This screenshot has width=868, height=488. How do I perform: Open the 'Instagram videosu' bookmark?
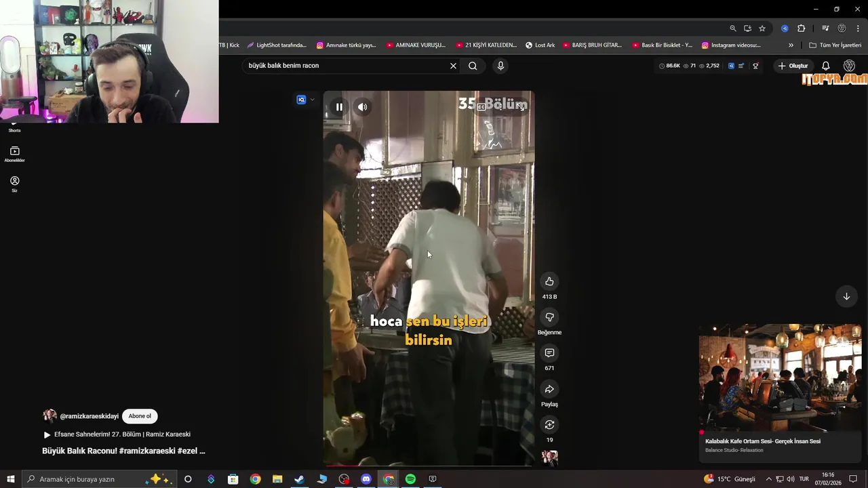pos(731,45)
